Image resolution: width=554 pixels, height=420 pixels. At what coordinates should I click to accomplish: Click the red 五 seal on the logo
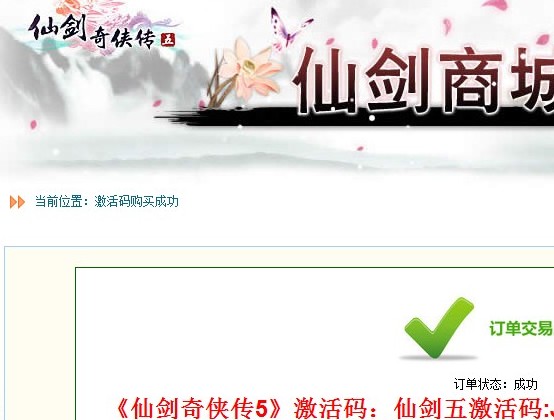tap(168, 40)
